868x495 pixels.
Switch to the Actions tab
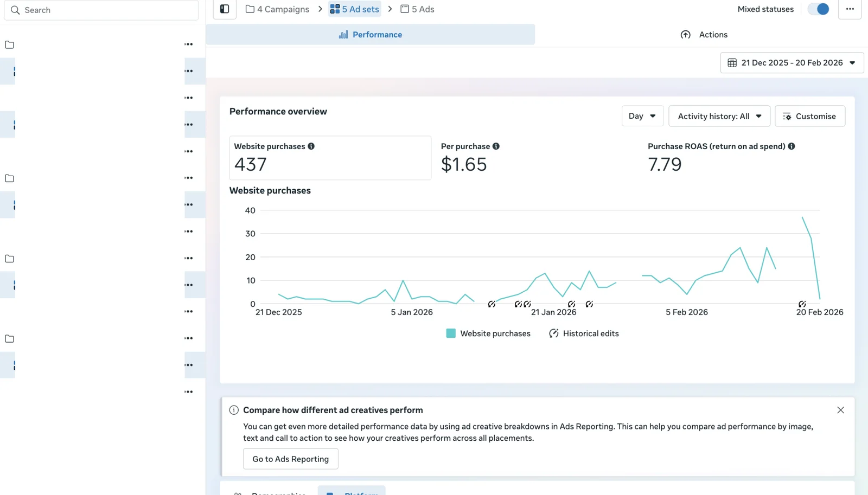704,35
